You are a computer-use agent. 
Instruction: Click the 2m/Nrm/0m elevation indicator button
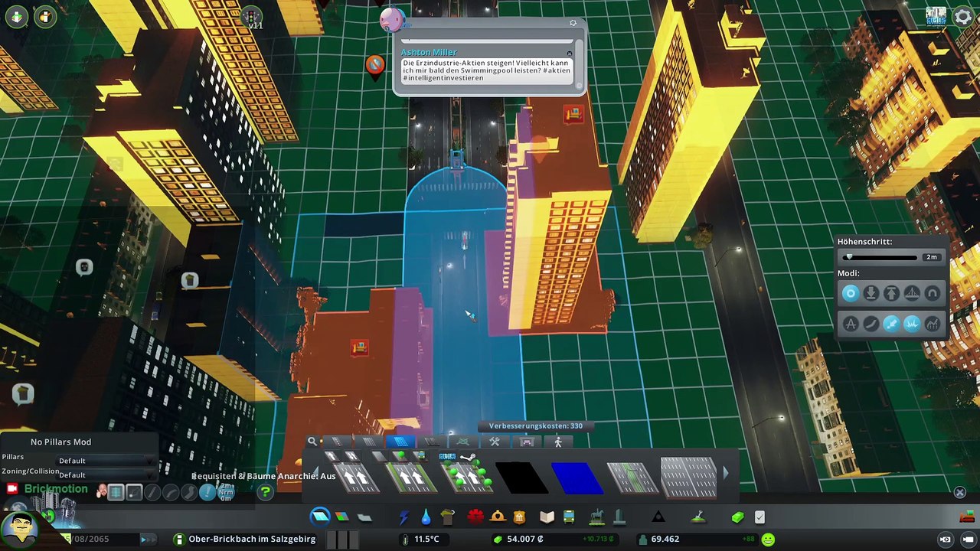coord(226,491)
